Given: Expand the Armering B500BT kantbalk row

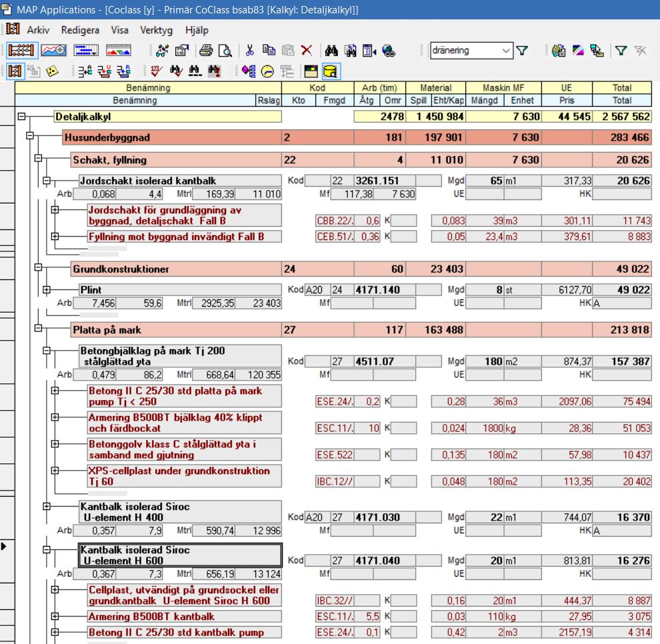Looking at the screenshot, I should (55, 616).
